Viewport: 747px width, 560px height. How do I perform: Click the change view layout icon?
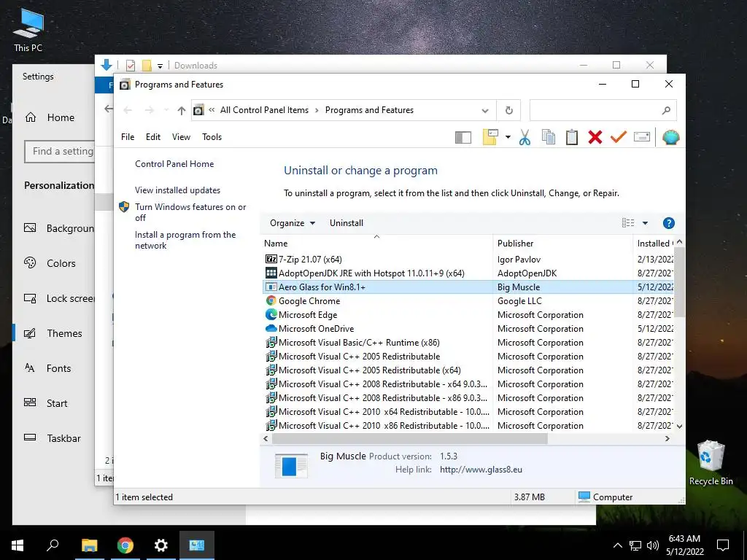pyautogui.click(x=628, y=223)
